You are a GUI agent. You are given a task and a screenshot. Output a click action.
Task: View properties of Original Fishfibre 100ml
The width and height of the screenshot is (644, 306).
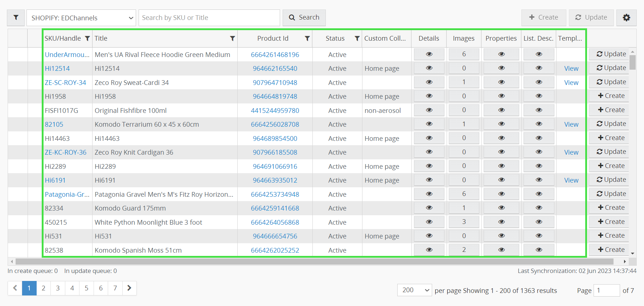pyautogui.click(x=501, y=110)
